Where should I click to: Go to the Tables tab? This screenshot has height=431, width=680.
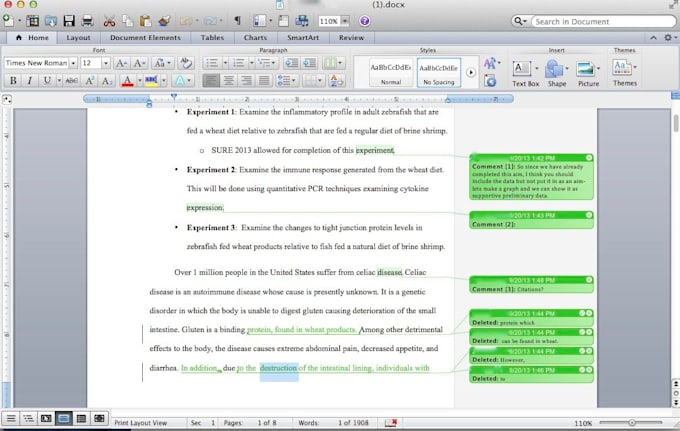[x=212, y=38]
